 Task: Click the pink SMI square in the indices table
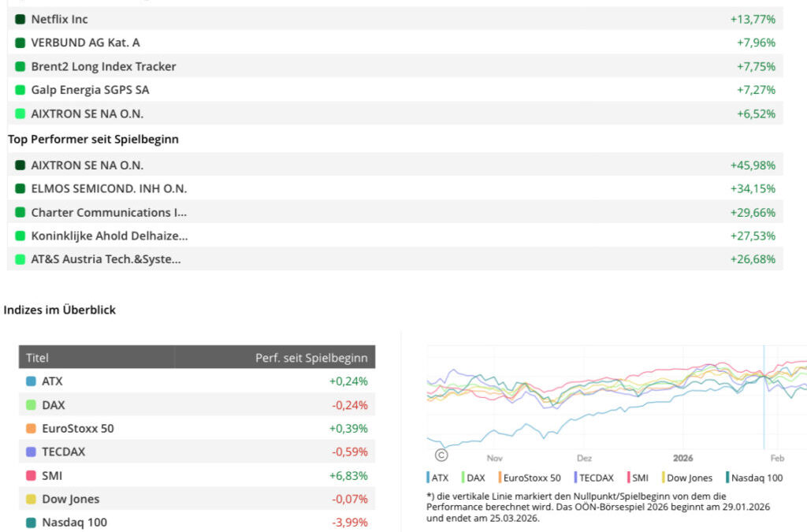pyautogui.click(x=31, y=476)
